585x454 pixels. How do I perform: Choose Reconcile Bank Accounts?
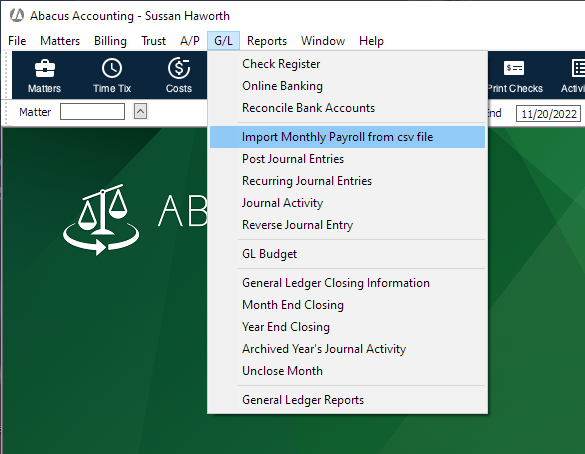click(347, 108)
